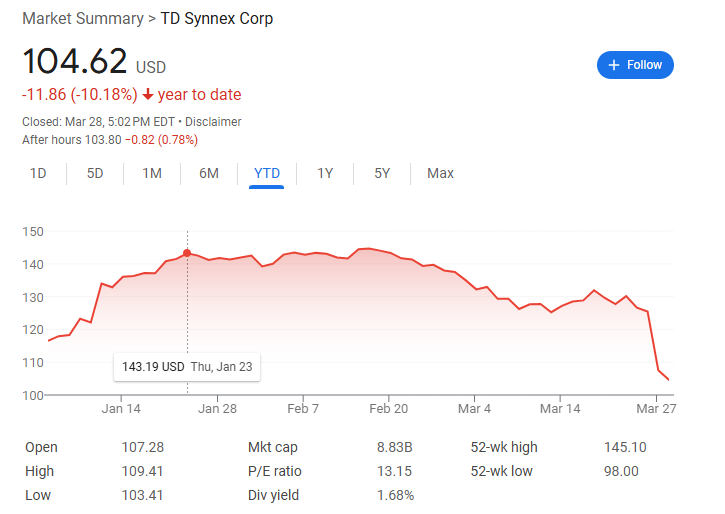725x514 pixels.
Task: Choose the 1Y time range tab
Action: (x=325, y=173)
